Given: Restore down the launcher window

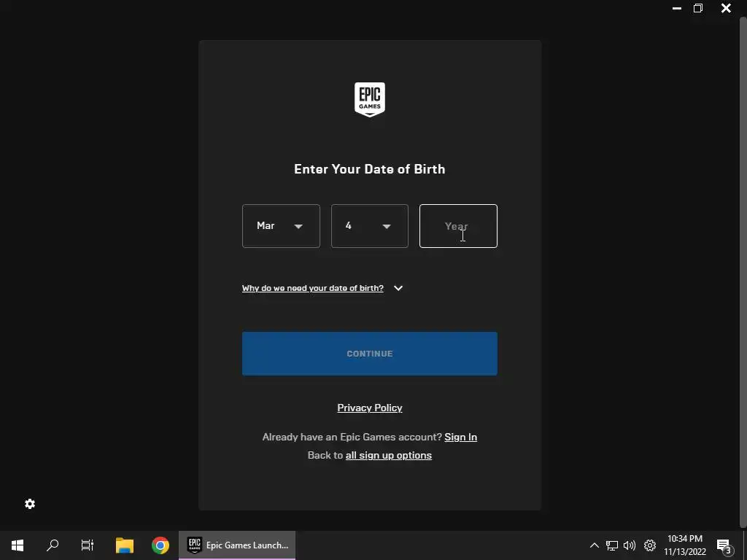Looking at the screenshot, I should point(698,8).
